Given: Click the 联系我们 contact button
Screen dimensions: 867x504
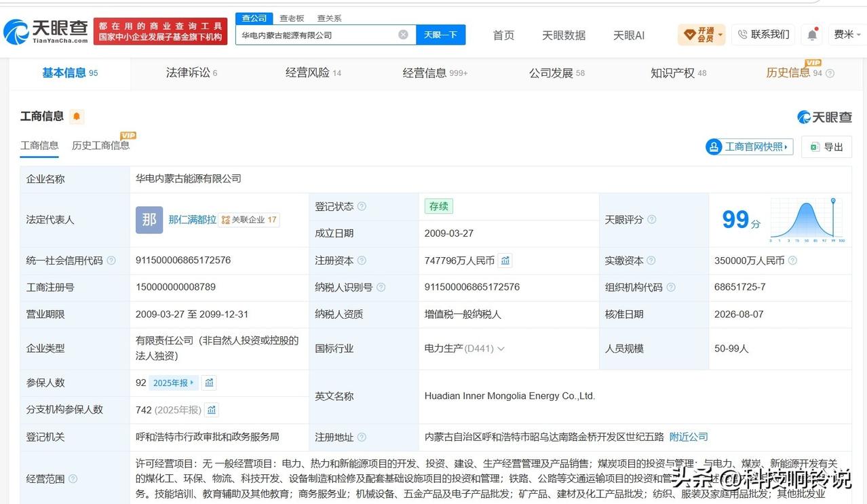Looking at the screenshot, I should tap(764, 35).
